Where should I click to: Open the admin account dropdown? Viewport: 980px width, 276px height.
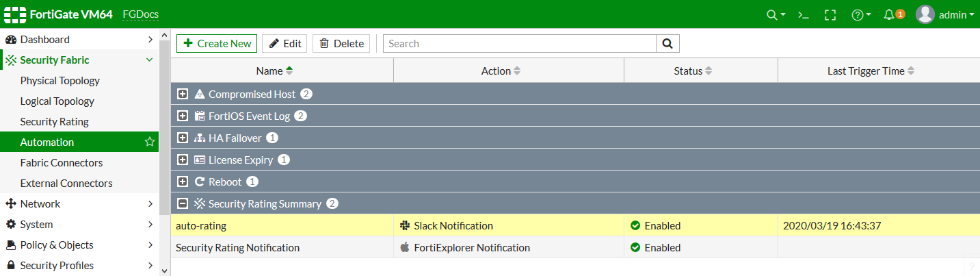tap(957, 14)
